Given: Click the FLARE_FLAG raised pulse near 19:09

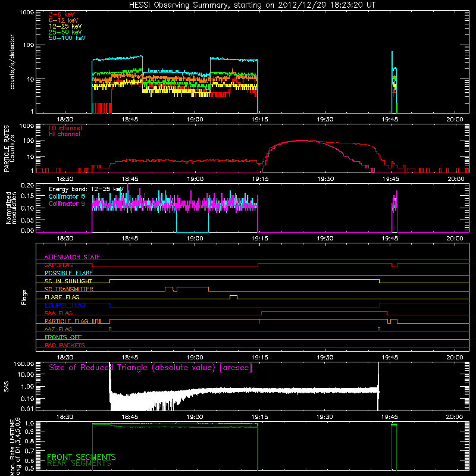Looking at the screenshot, I should [233, 297].
